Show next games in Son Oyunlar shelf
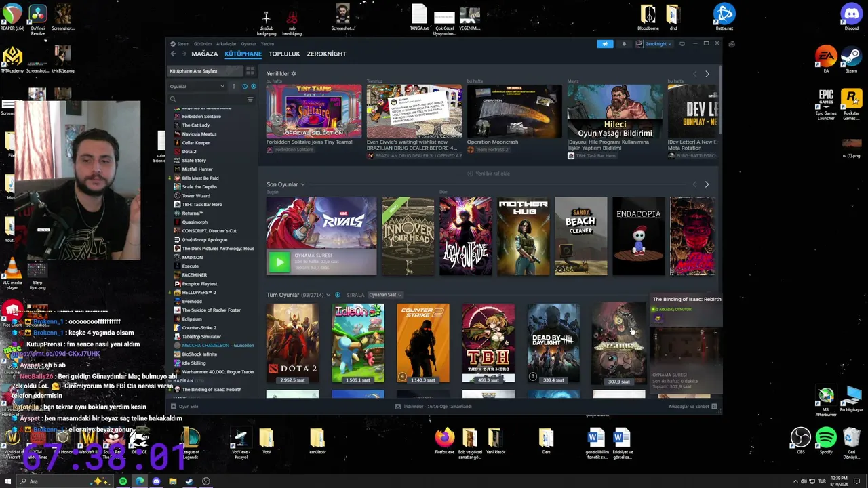The height and width of the screenshot is (488, 868). pyautogui.click(x=707, y=184)
